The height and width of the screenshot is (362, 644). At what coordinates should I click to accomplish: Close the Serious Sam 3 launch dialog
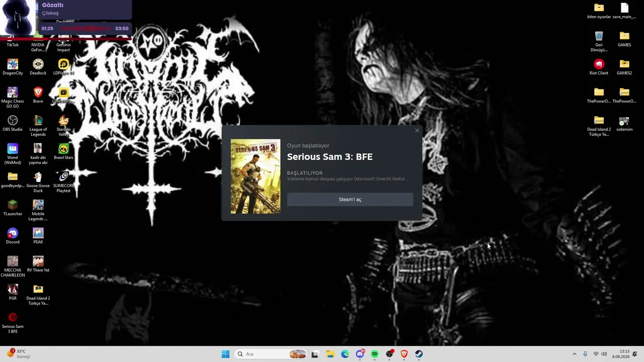pyautogui.click(x=417, y=131)
